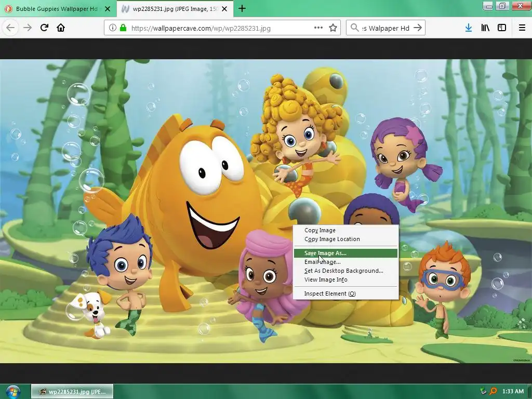Bookmark this page with the star
This screenshot has width=532, height=399.
click(333, 28)
